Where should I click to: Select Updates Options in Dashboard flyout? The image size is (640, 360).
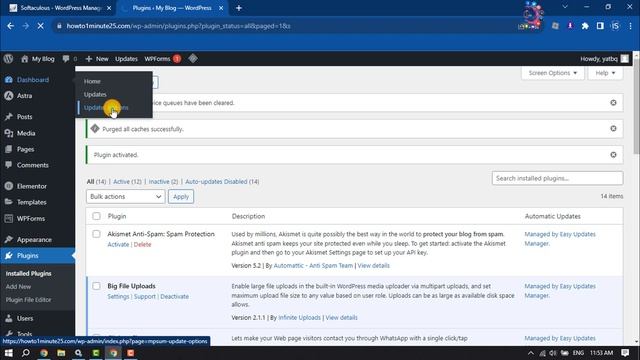point(106,107)
